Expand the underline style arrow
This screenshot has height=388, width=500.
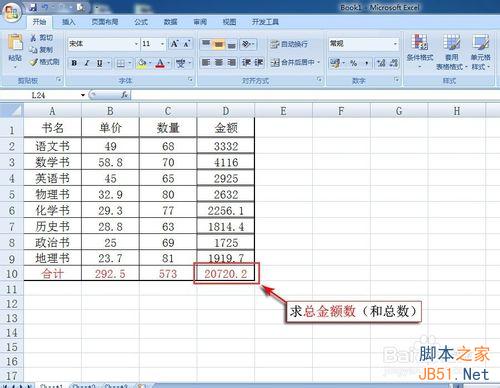tap(108, 63)
